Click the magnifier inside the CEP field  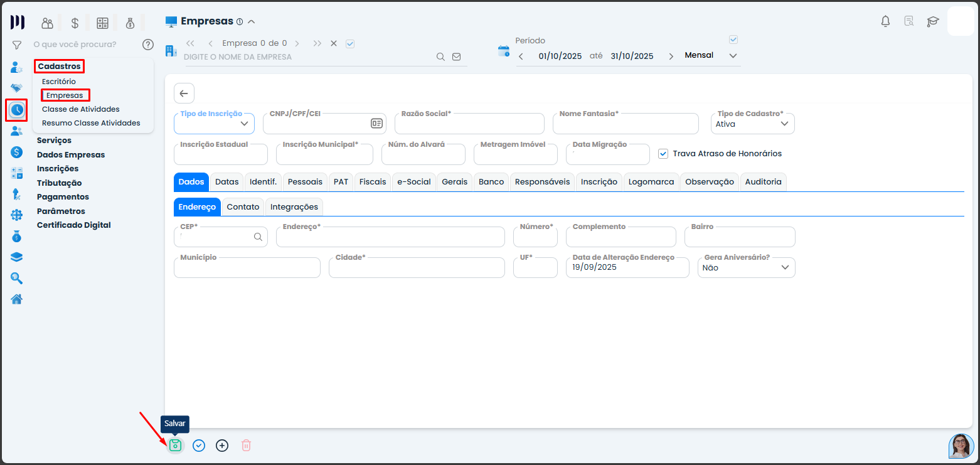pyautogui.click(x=258, y=237)
